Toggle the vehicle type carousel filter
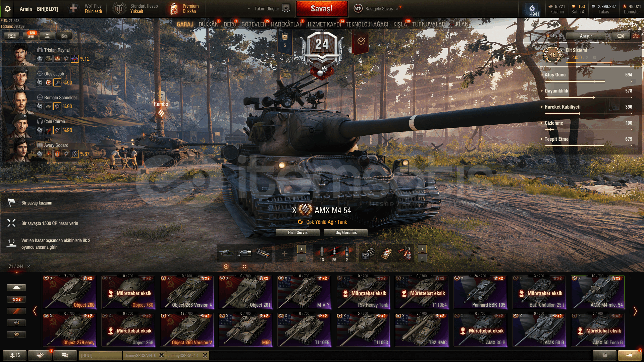The width and height of the screenshot is (644, 362). point(16,288)
